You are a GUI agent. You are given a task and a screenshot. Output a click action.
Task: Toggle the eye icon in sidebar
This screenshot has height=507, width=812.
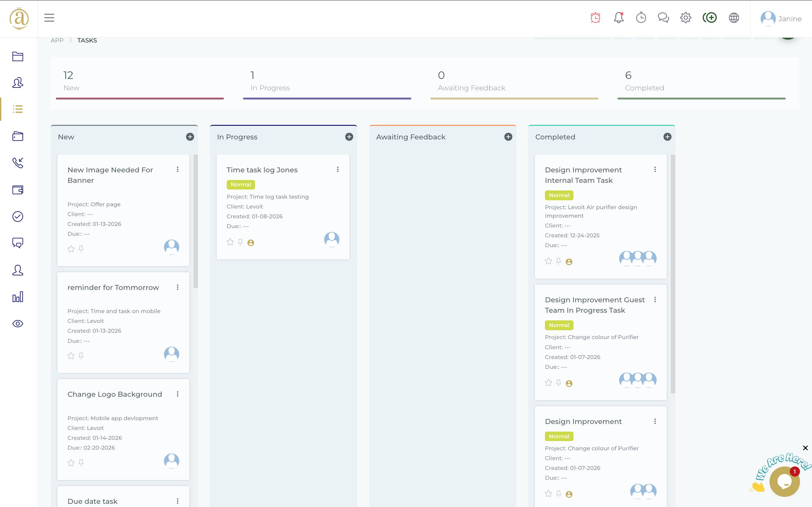(18, 324)
